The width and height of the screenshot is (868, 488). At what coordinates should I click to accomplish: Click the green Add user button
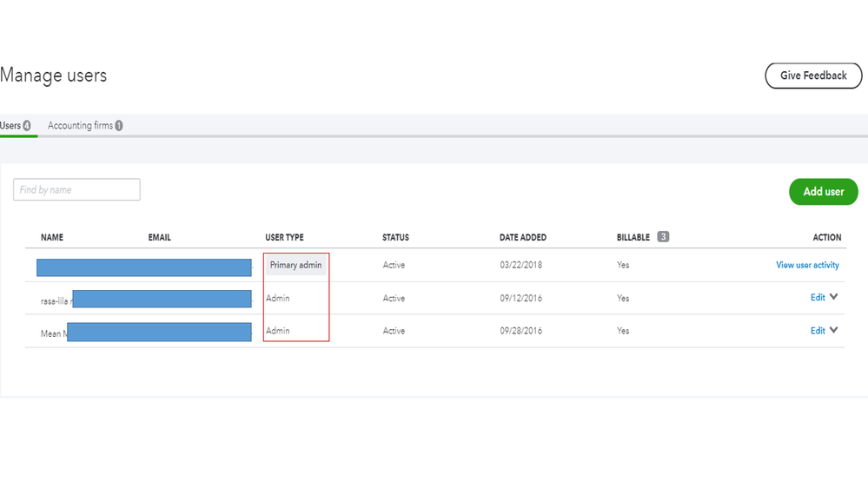tap(823, 191)
